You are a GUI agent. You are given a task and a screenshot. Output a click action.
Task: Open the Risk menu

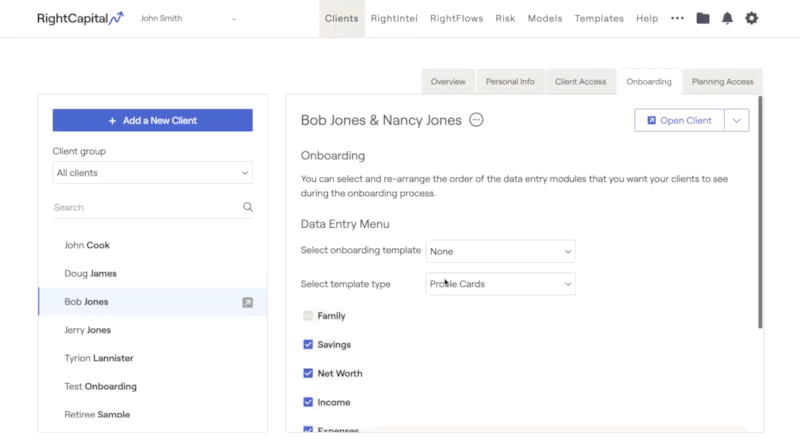coord(505,18)
